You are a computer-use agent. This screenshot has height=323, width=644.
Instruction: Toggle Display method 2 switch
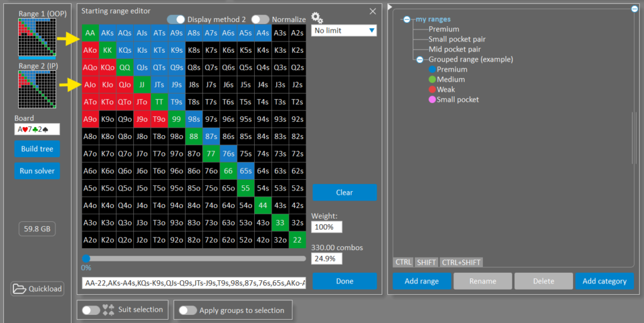pyautogui.click(x=176, y=19)
